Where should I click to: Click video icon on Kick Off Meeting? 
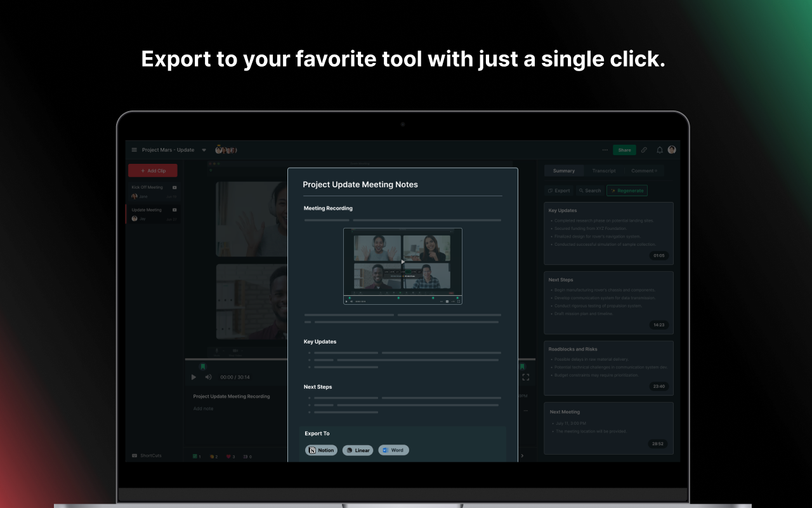[x=174, y=187]
